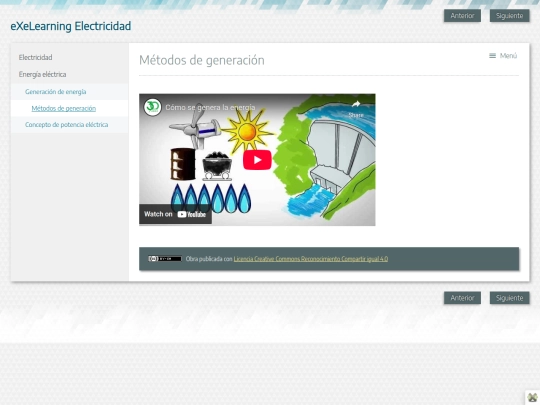
Task: Open Energía eléctrica in the sidebar
Action: (x=42, y=74)
